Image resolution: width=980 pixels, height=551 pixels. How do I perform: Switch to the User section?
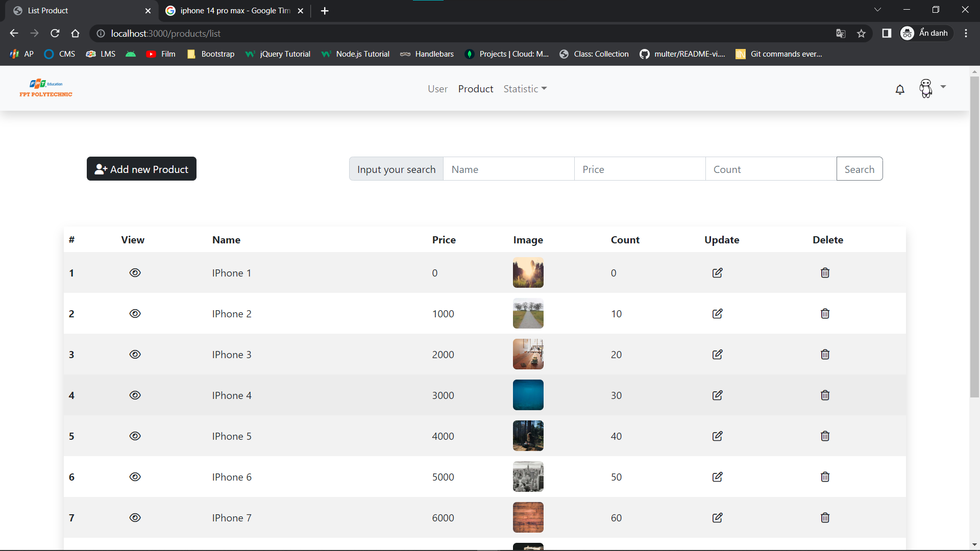tap(437, 89)
